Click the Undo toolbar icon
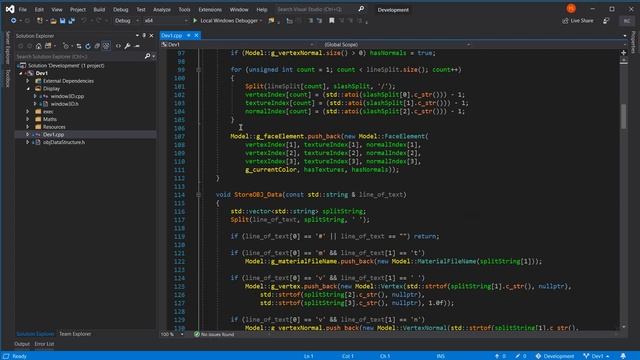This screenshot has height=360, width=640. (x=84, y=20)
